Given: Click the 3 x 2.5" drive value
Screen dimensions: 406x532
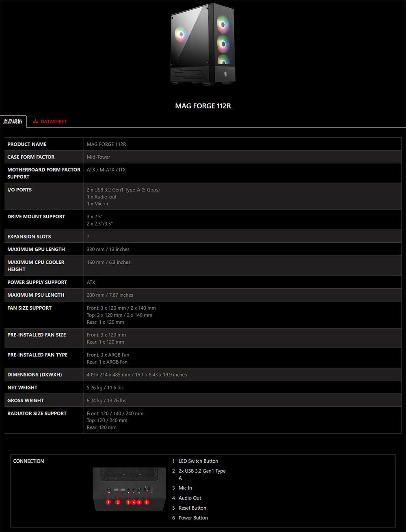Looking at the screenshot, I should [x=95, y=217].
